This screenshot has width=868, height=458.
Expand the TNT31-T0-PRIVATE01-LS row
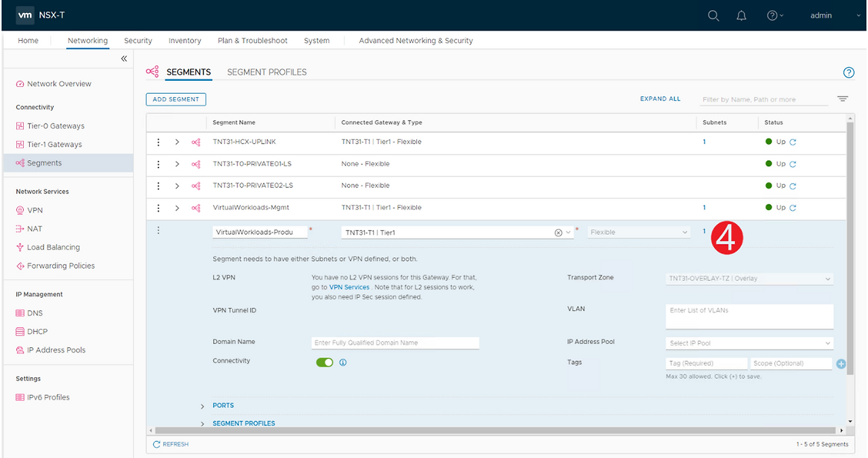[177, 164]
